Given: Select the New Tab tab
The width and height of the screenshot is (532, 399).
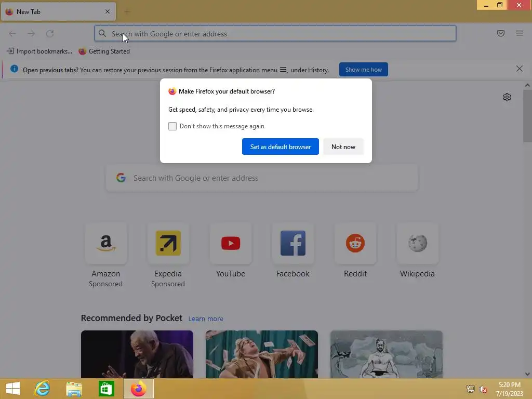Looking at the screenshot, I should pyautogui.click(x=58, y=12).
